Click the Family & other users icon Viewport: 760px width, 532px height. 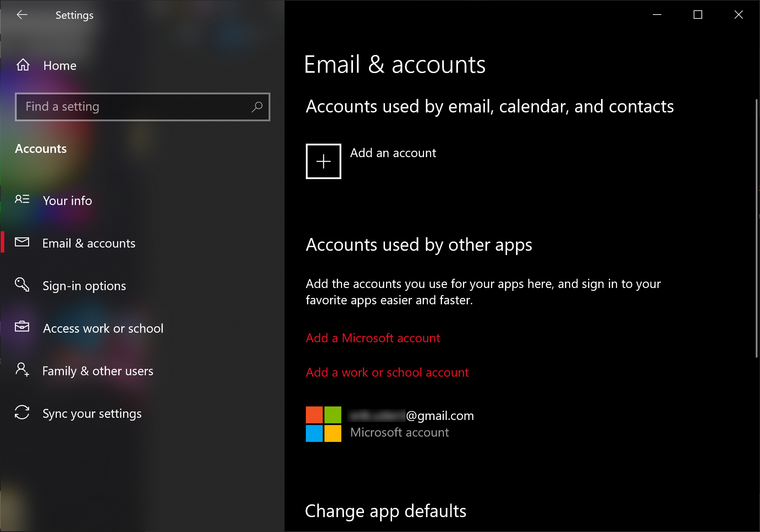coord(22,370)
